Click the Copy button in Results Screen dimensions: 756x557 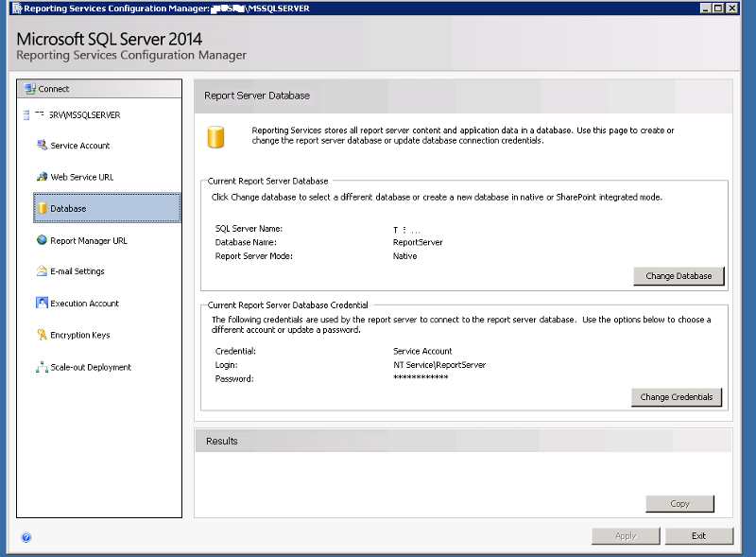coord(679,503)
